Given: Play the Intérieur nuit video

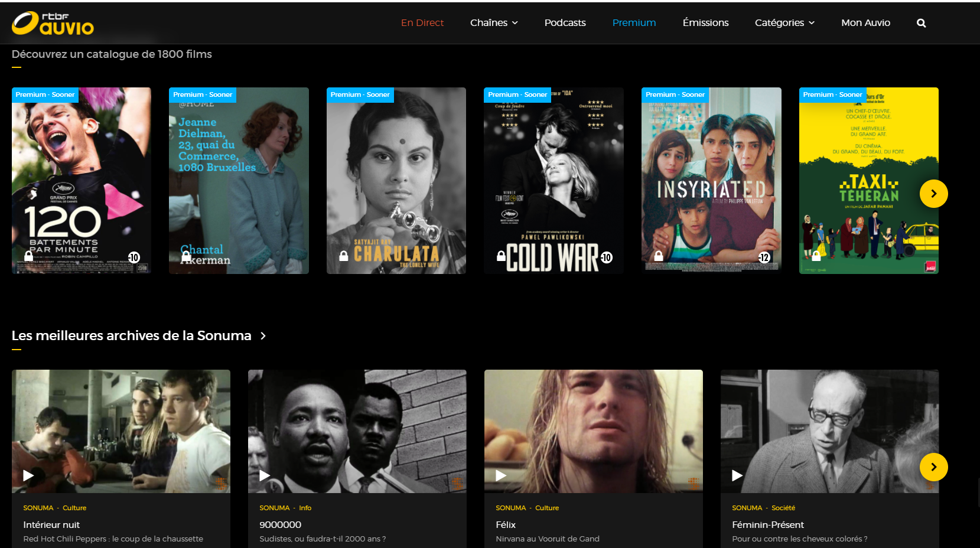Looking at the screenshot, I should pyautogui.click(x=28, y=475).
